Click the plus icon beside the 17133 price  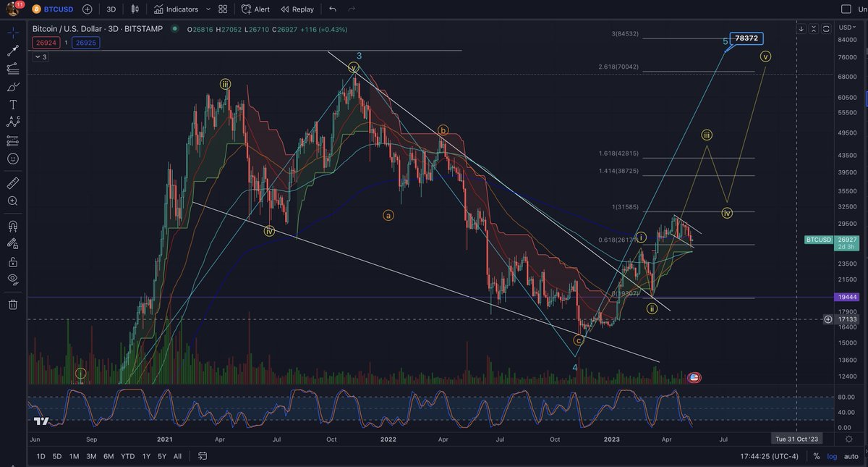827,319
